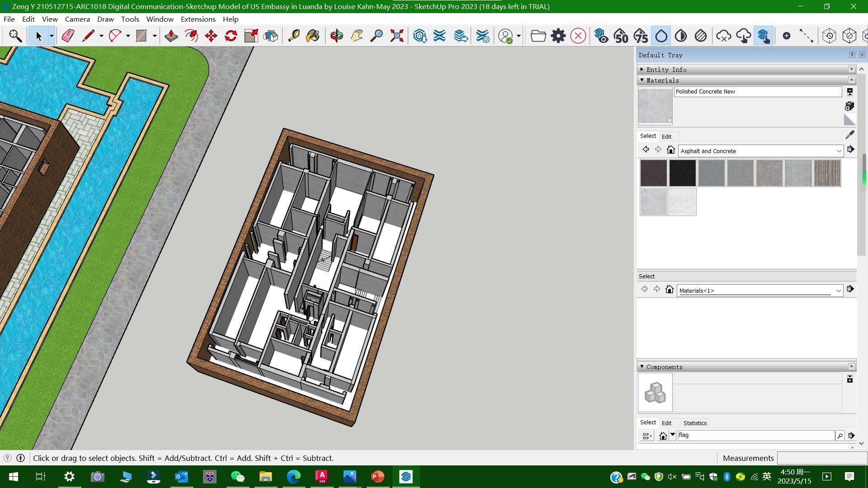The height and width of the screenshot is (488, 868).
Task: Open the Extensions menu
Action: point(198,19)
